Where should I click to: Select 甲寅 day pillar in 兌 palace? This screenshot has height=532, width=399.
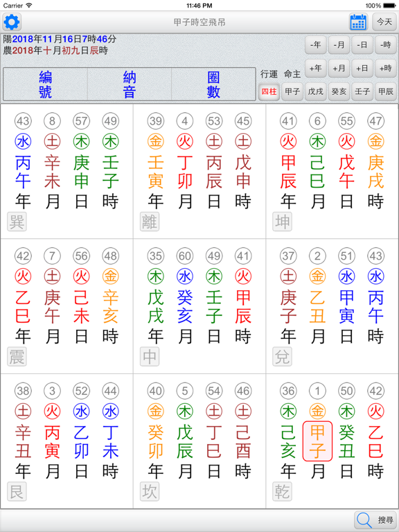click(347, 308)
